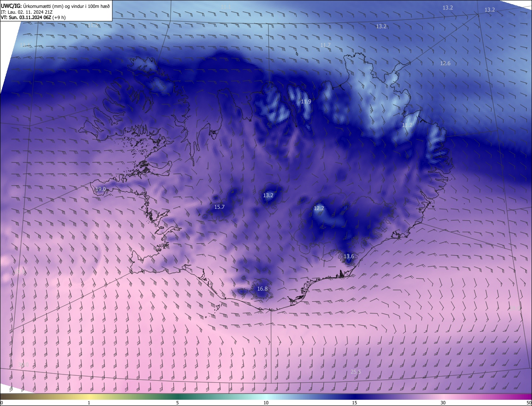Viewport: 532px width, 406px height.
Task: Click the 11.7 value label over the sea
Action: click(x=325, y=45)
